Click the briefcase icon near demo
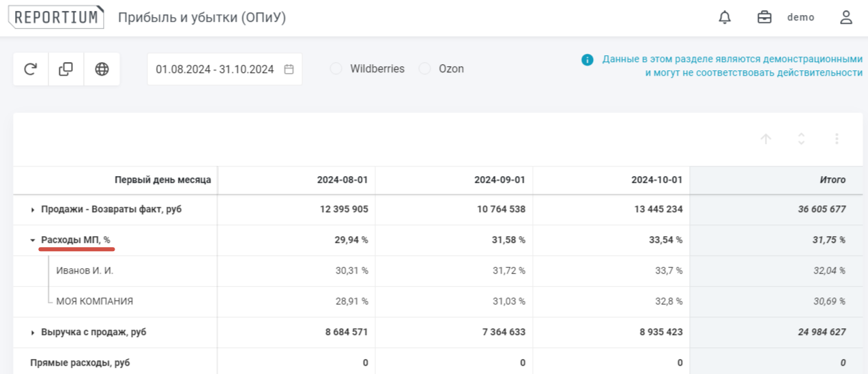This screenshot has height=374, width=868. [x=764, y=18]
